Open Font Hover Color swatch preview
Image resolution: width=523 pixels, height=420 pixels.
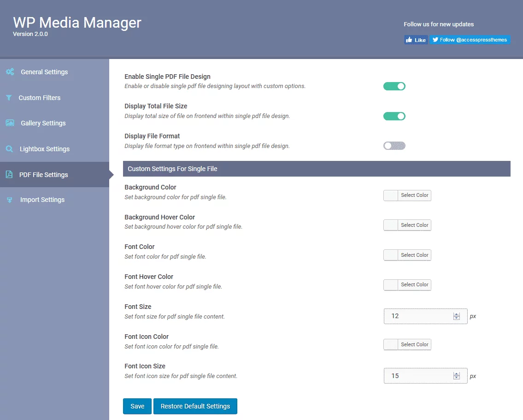(x=391, y=284)
